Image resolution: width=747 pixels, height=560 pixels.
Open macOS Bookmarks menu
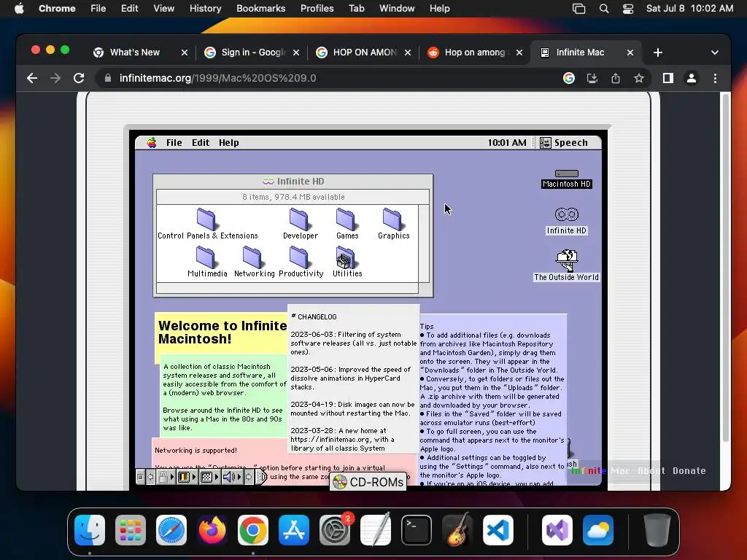pyautogui.click(x=261, y=9)
